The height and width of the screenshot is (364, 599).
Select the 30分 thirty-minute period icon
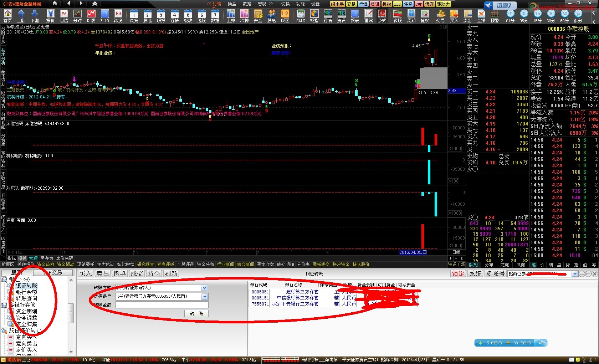(551, 16)
